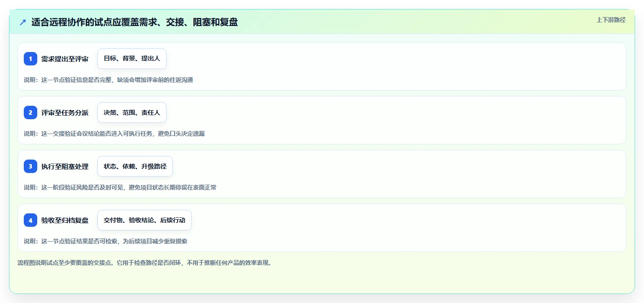
Task: Select step number 2 badge
Action: click(31, 113)
